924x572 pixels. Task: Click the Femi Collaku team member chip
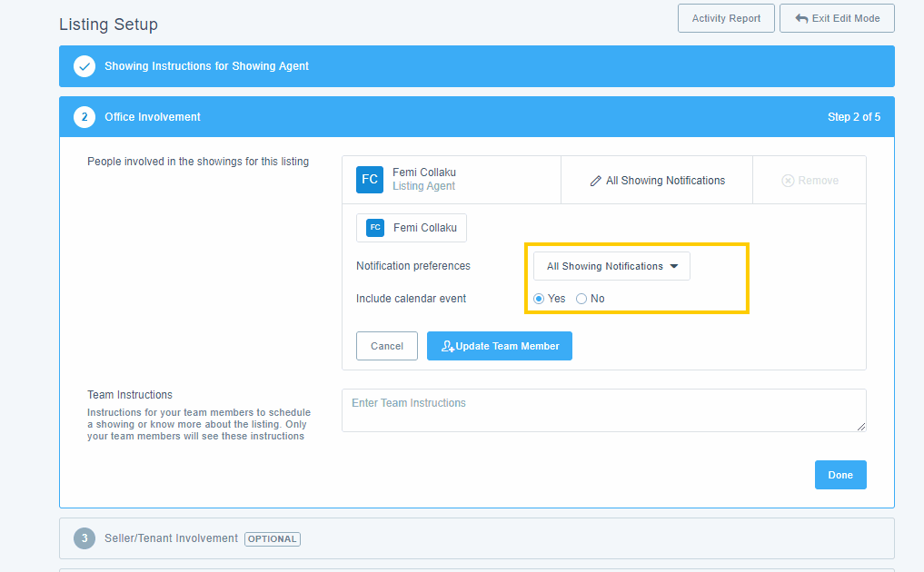(x=412, y=228)
